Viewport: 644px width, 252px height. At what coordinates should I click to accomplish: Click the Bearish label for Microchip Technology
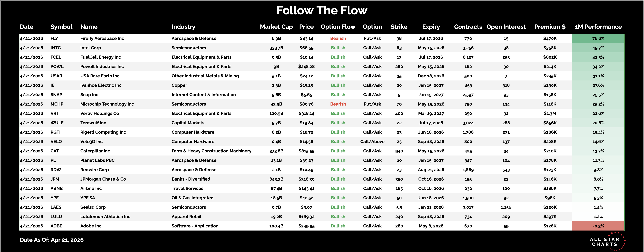tap(338, 104)
